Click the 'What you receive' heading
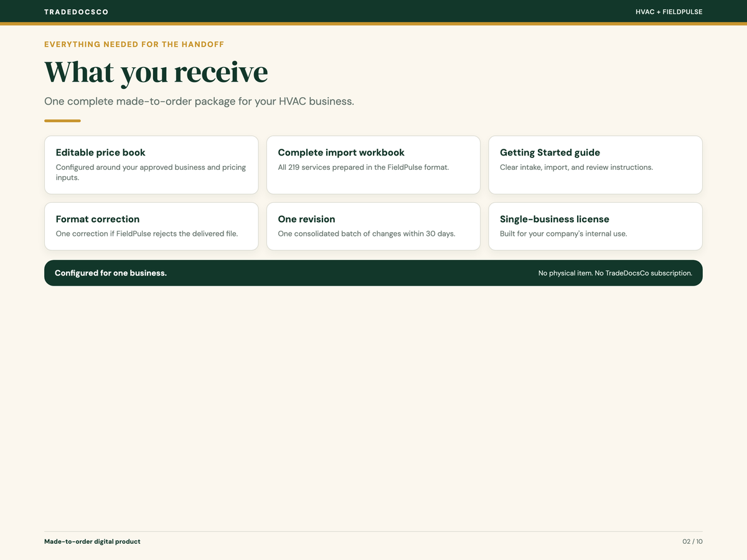This screenshot has height=560, width=747. click(156, 72)
